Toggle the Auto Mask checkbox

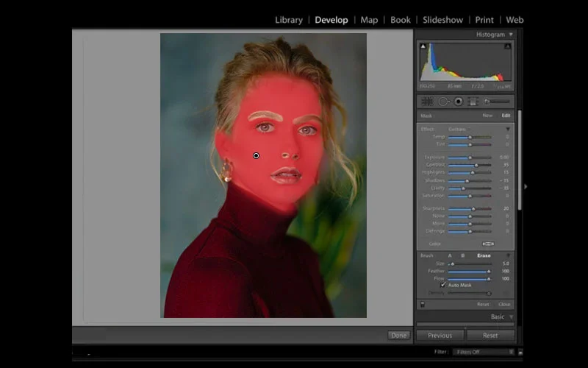pyautogui.click(x=443, y=285)
